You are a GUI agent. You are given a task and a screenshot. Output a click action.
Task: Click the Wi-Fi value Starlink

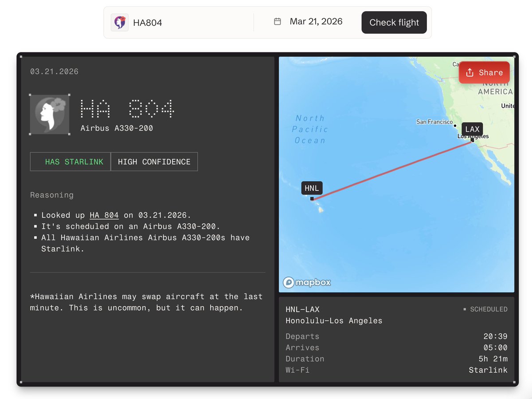click(x=488, y=370)
